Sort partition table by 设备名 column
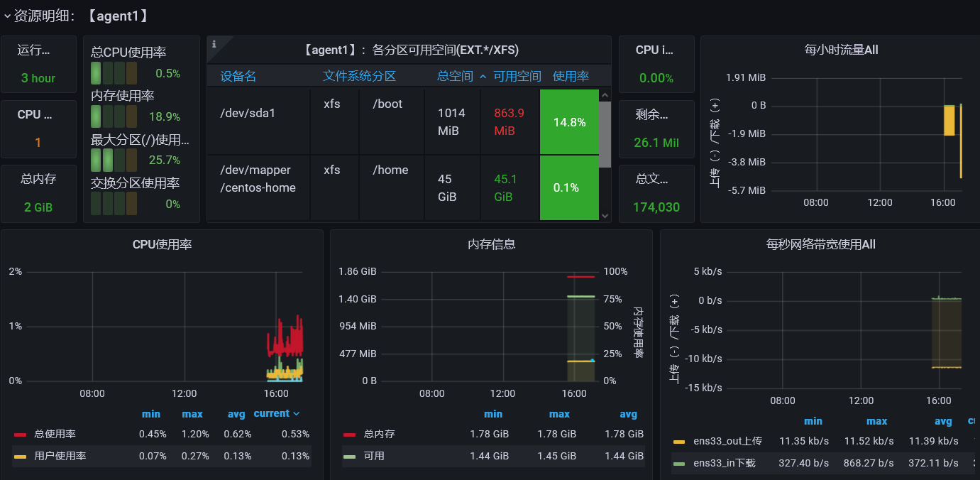This screenshot has width=980, height=480. point(238,76)
